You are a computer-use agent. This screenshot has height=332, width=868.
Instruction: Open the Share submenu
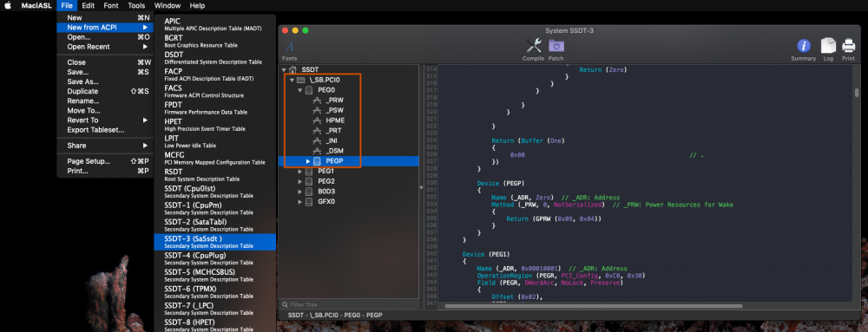point(105,146)
